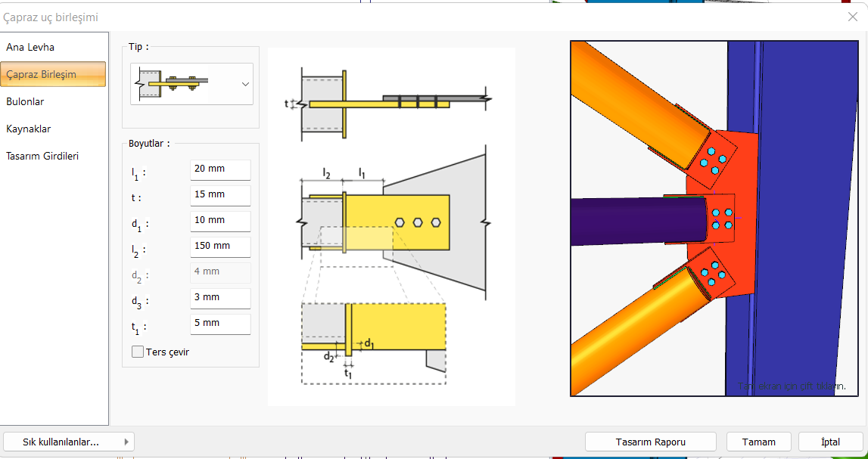The width and height of the screenshot is (868, 459).
Task: Switch to the Ana Levha tab
Action: pyautogui.click(x=30, y=47)
